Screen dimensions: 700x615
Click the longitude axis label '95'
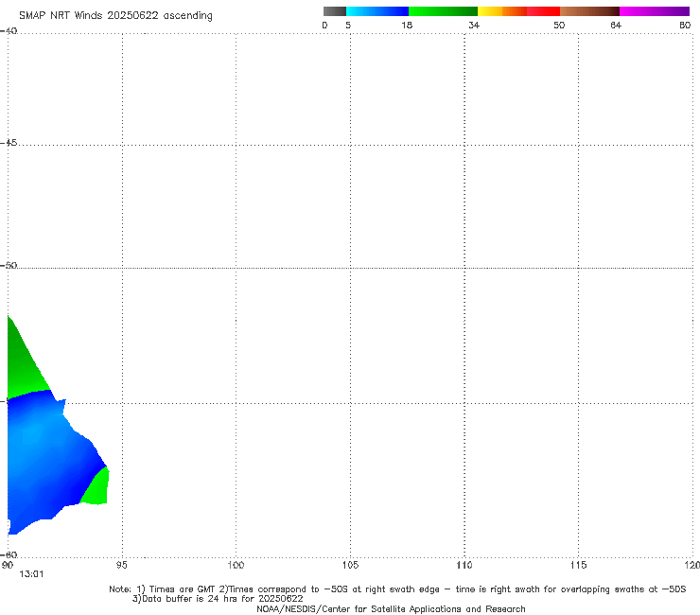[121, 566]
